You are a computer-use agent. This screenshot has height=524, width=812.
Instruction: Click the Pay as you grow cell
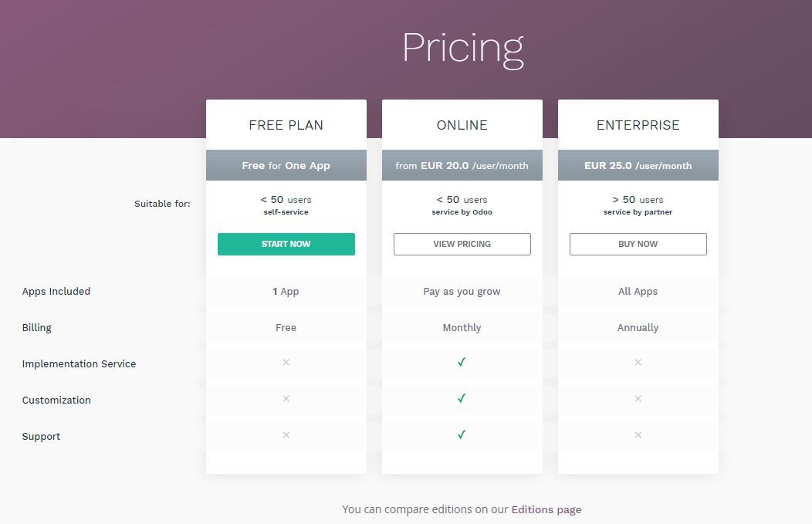tap(462, 291)
